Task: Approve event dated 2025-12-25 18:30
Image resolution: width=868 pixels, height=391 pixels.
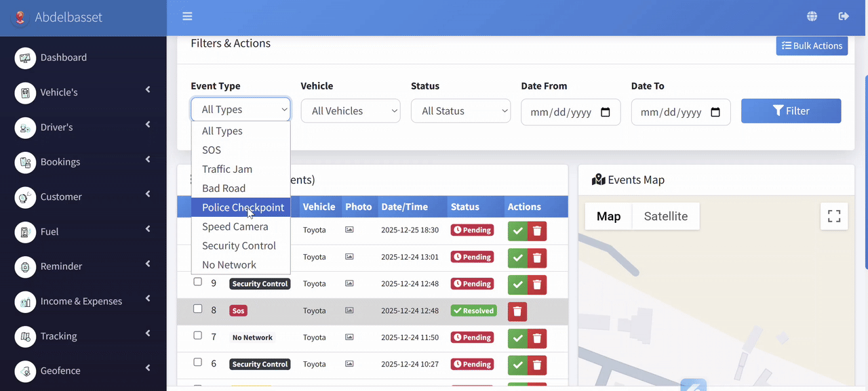Action: tap(517, 230)
